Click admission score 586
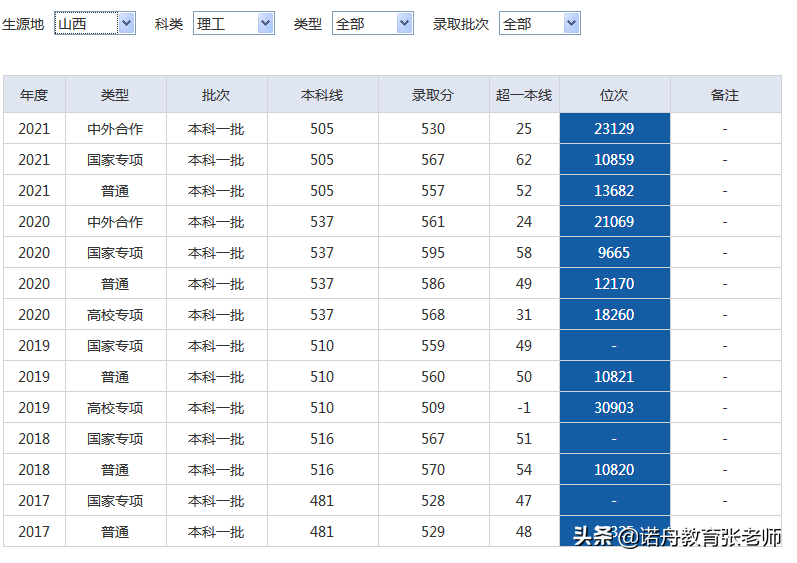Viewport: 797px width, 563px height. (x=433, y=284)
